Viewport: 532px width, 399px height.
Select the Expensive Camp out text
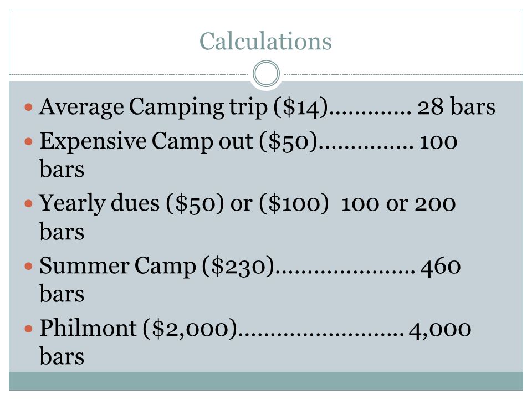click(x=146, y=141)
